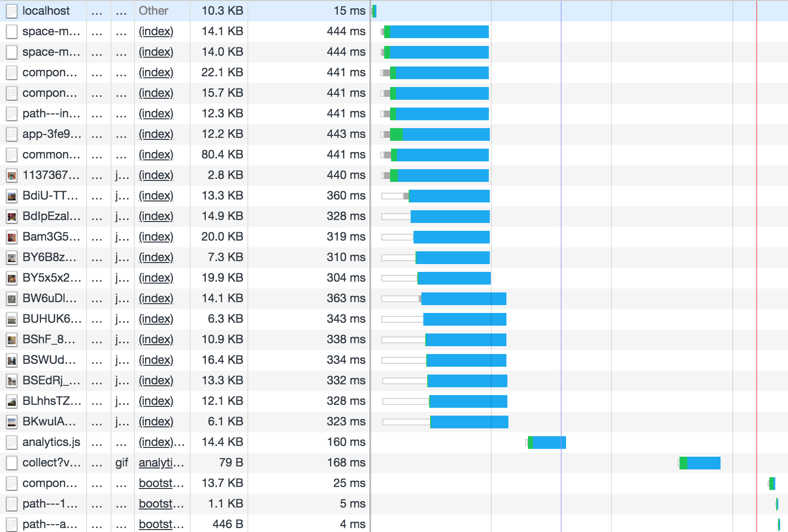Click the image thumbnail for BdiU-TT
Screen dimensions: 788x532
click(11, 196)
